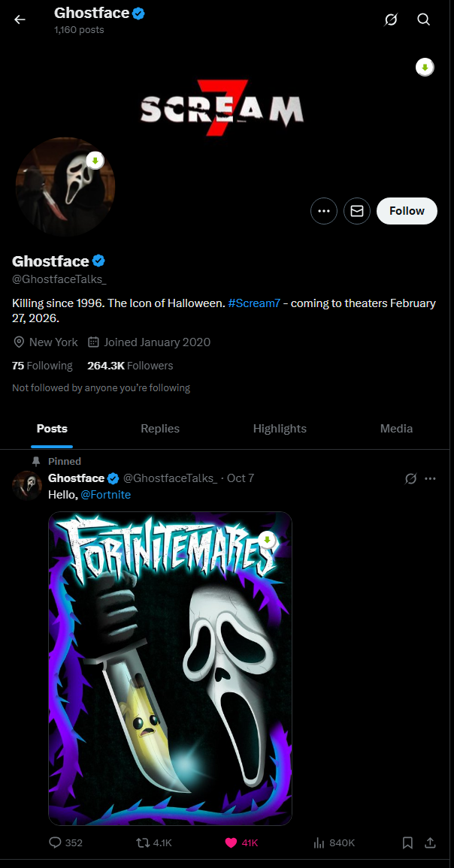Go back using the left arrow
Screen dimensions: 454x868
pos(20,20)
